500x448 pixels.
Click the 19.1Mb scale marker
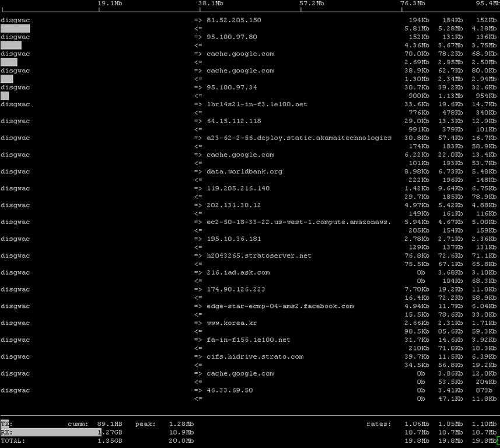point(110,3)
